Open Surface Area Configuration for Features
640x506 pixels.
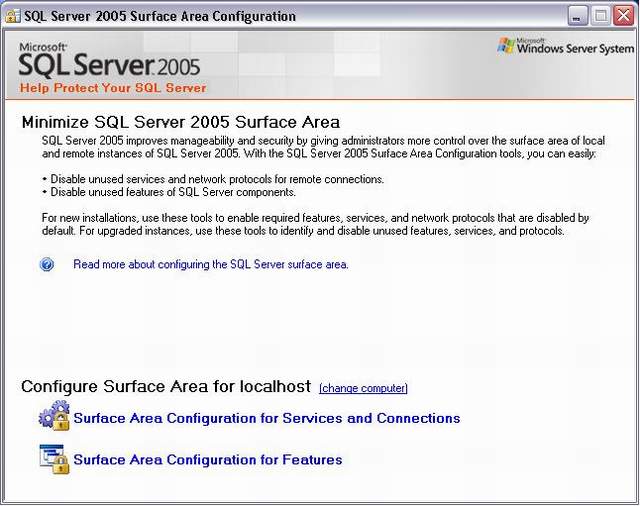208,460
